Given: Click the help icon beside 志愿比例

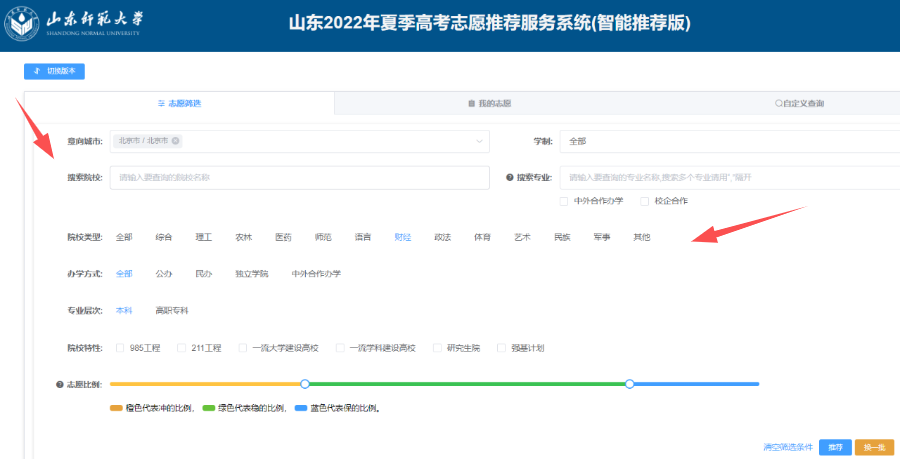Looking at the screenshot, I should pos(60,384).
